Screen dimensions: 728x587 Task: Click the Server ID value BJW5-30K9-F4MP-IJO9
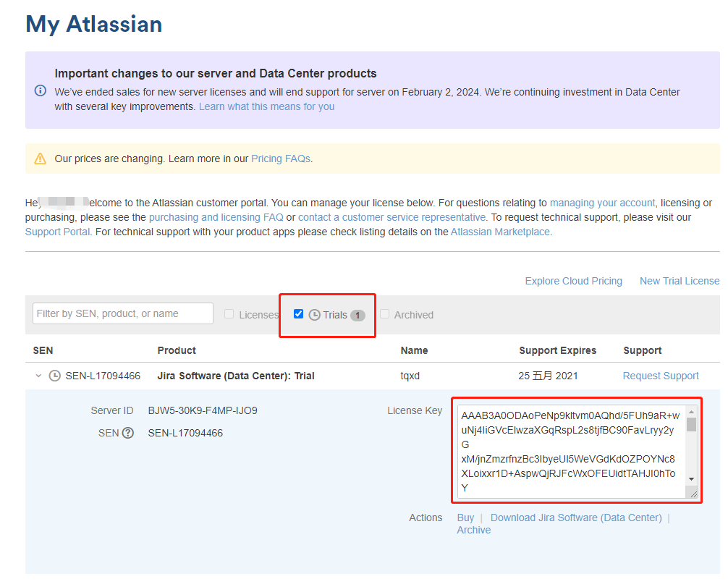203,410
